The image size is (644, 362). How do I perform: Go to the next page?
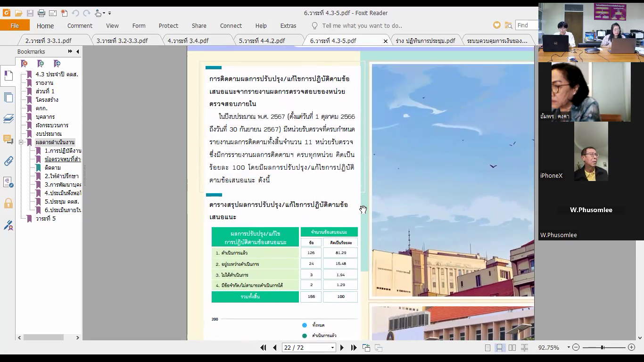[x=342, y=348]
